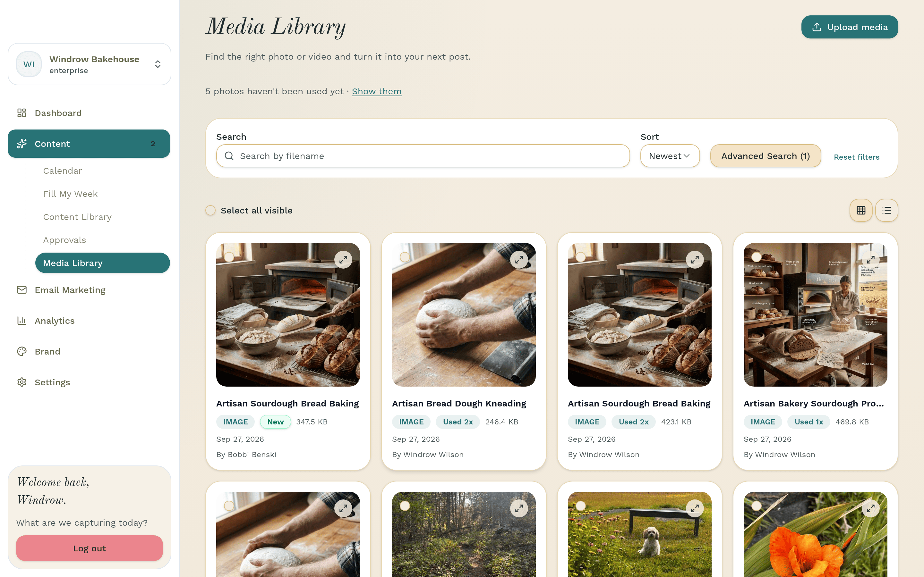
Task: Expand the Artisan Bread Dough Kneading image
Action: pyautogui.click(x=519, y=260)
